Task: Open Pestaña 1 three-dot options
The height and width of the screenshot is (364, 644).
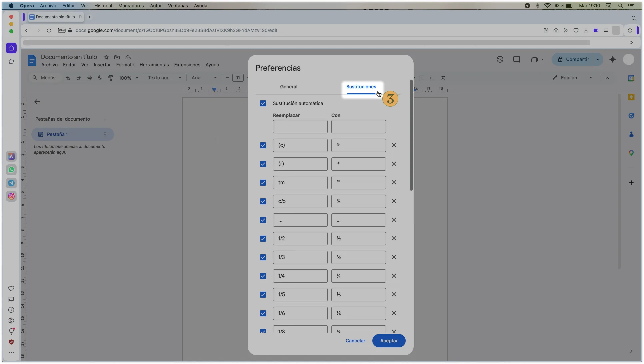Action: pyautogui.click(x=105, y=134)
